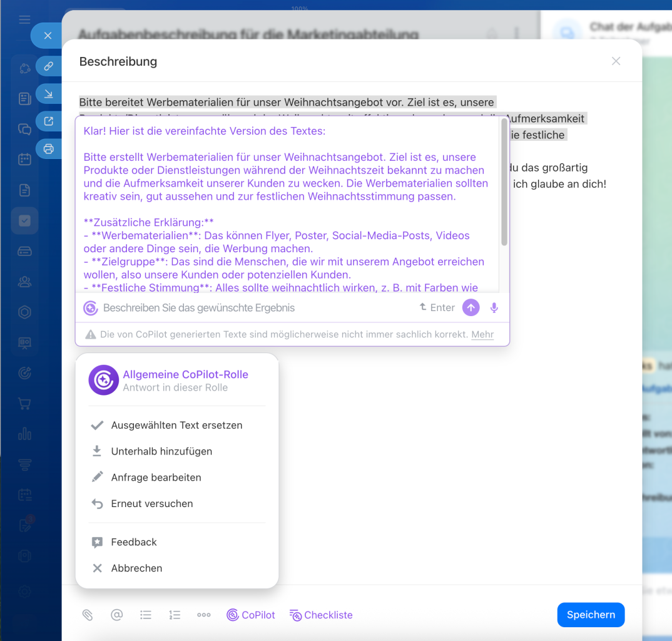Insert numbered list
Viewport: 672px width, 641px height.
(175, 615)
